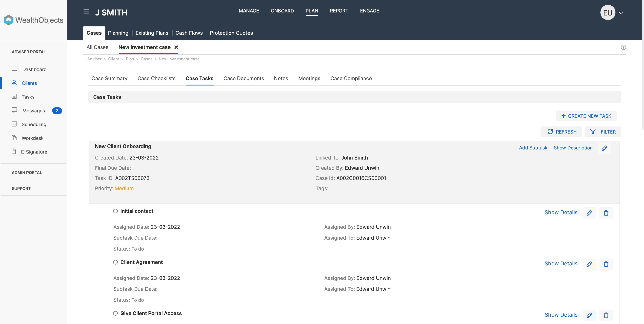
Task: Show Details for Client Agreement
Action: 561,264
